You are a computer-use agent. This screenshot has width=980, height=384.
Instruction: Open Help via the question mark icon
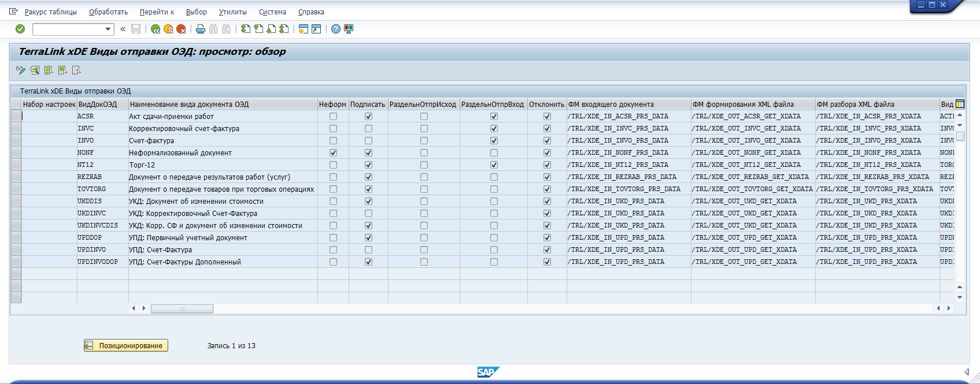click(336, 29)
